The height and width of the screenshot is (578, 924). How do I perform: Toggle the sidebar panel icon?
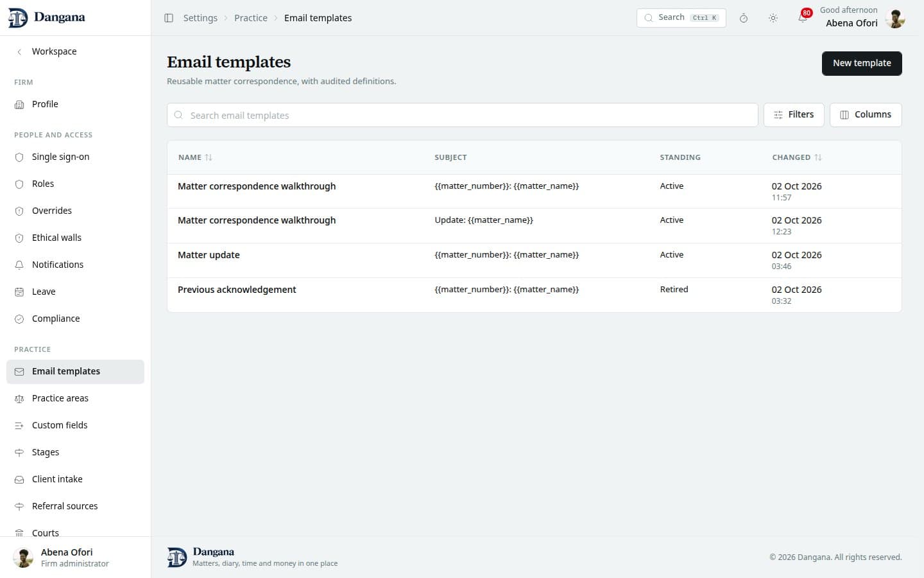pos(169,18)
